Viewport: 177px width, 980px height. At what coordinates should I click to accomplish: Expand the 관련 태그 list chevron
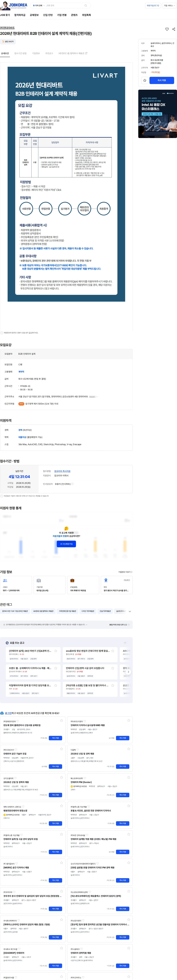[x=130, y=611]
